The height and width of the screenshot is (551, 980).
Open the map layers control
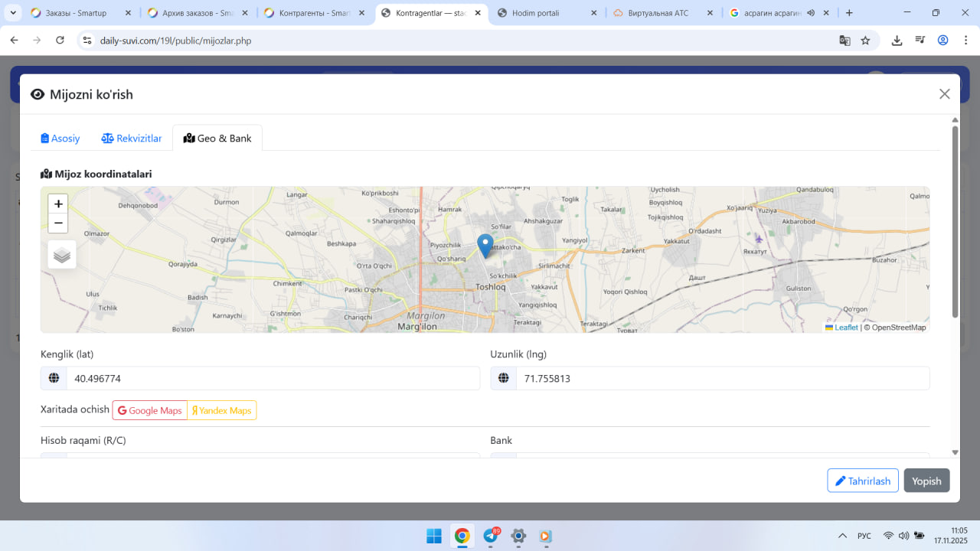[62, 255]
